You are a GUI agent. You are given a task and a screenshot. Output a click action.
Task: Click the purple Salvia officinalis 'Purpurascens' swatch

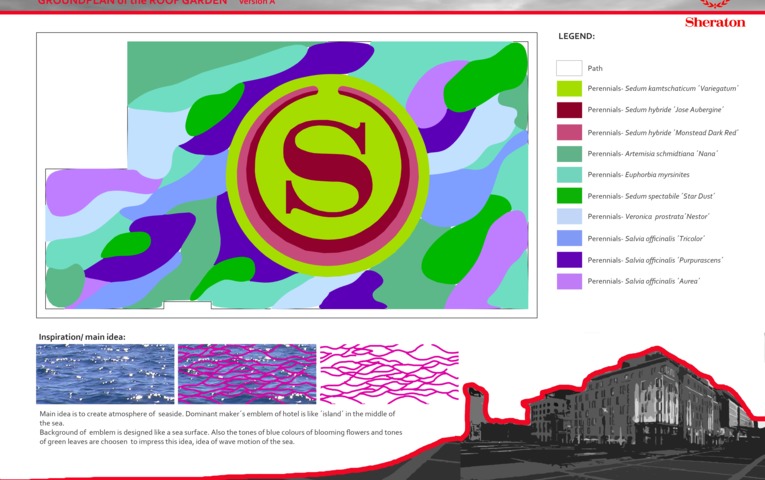pyautogui.click(x=569, y=260)
